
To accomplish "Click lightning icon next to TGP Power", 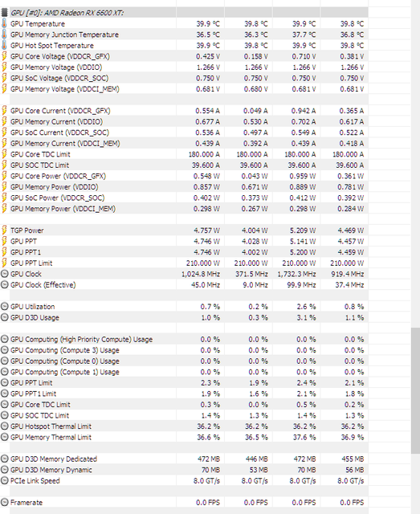I will (x=4, y=230).
